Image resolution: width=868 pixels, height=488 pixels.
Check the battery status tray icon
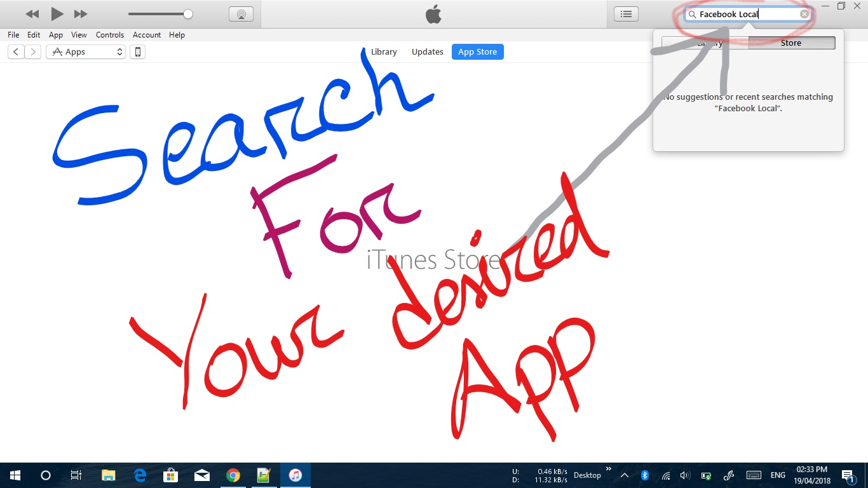click(706, 475)
